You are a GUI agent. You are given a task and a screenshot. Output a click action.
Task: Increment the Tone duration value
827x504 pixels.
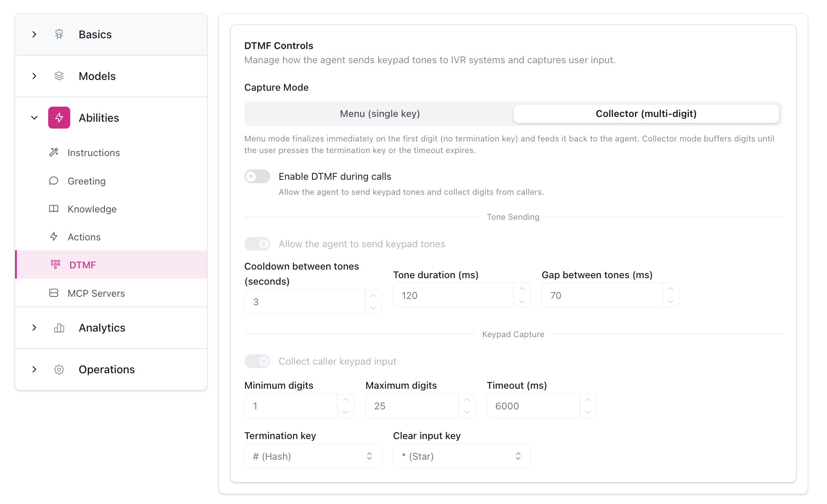pos(522,289)
